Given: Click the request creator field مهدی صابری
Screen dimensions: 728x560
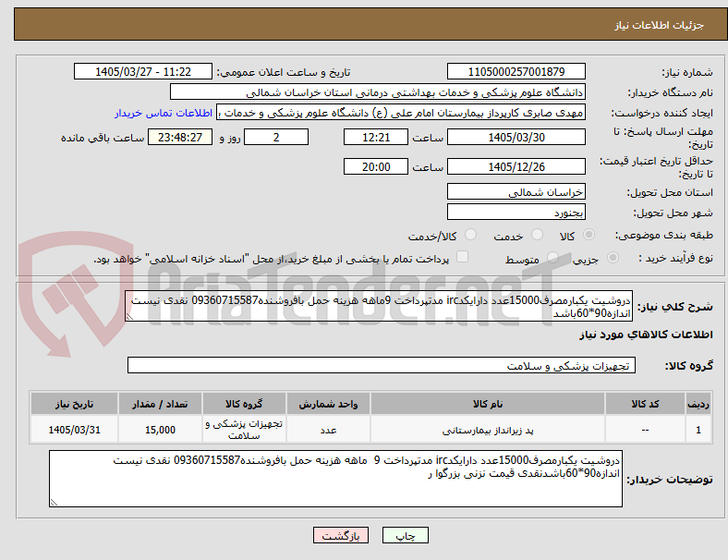Looking at the screenshot, I should (x=401, y=113).
